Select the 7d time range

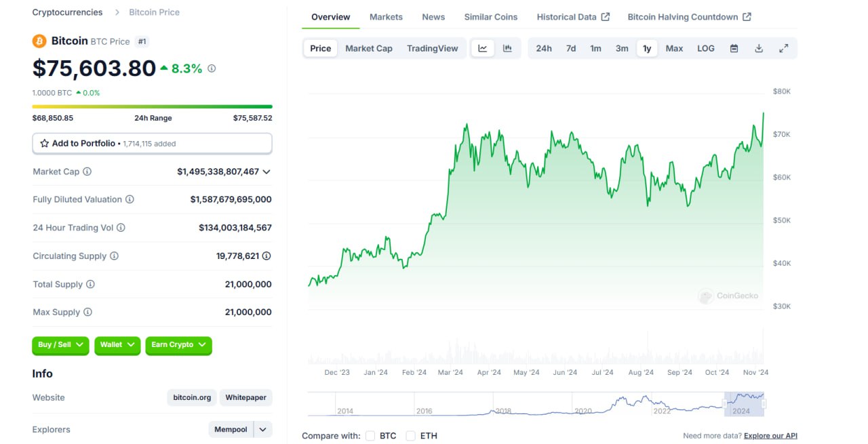[x=571, y=48]
